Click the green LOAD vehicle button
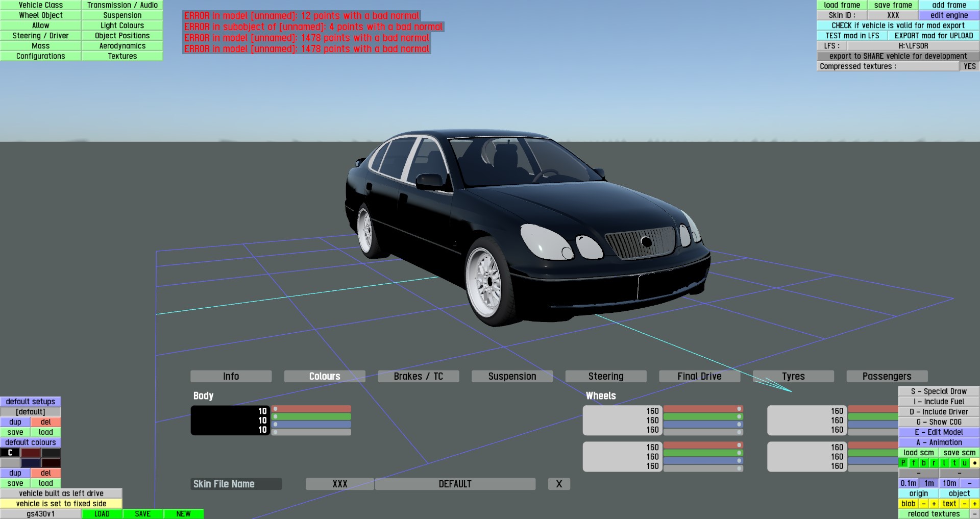 (x=102, y=514)
